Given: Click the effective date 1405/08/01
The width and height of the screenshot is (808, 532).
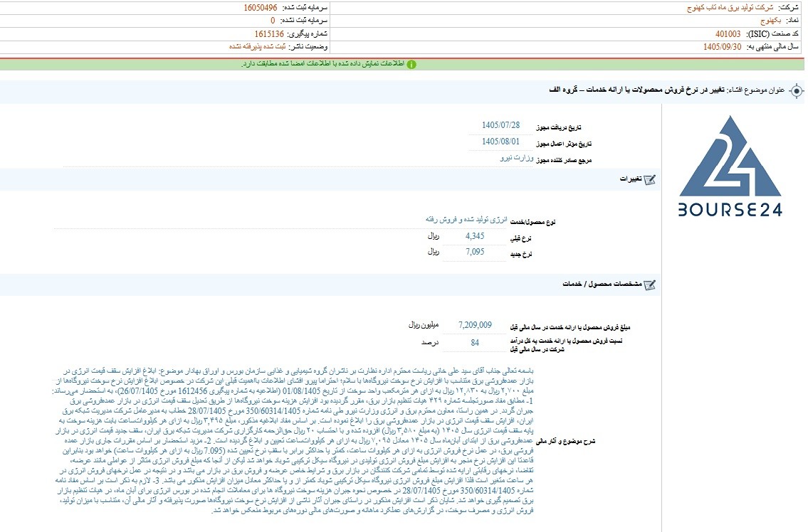Looking at the screenshot, I should pyautogui.click(x=501, y=141).
